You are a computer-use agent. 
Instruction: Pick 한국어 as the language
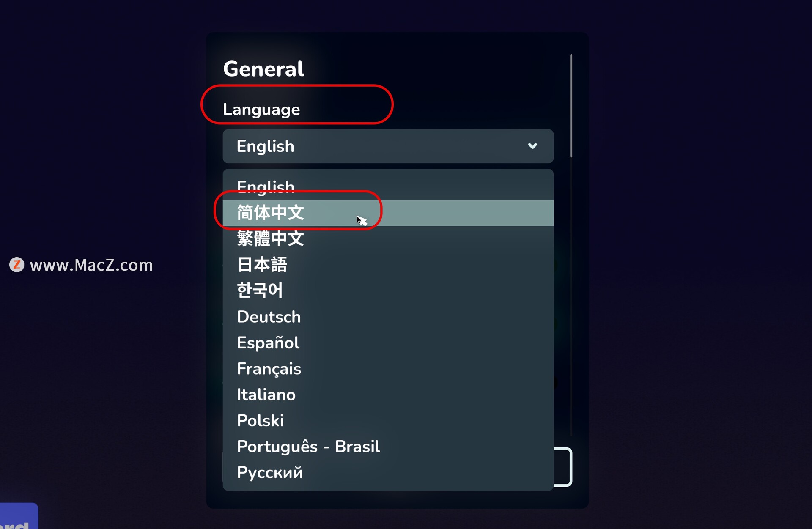260,291
